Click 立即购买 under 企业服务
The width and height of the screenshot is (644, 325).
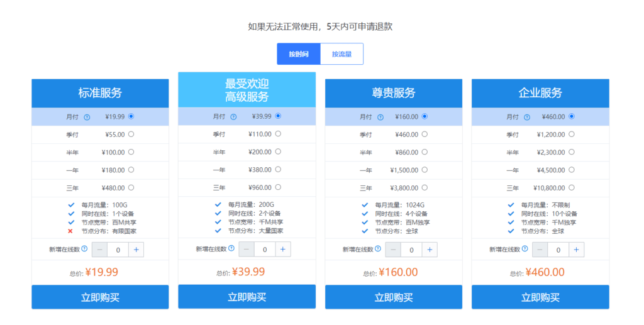[x=540, y=297]
